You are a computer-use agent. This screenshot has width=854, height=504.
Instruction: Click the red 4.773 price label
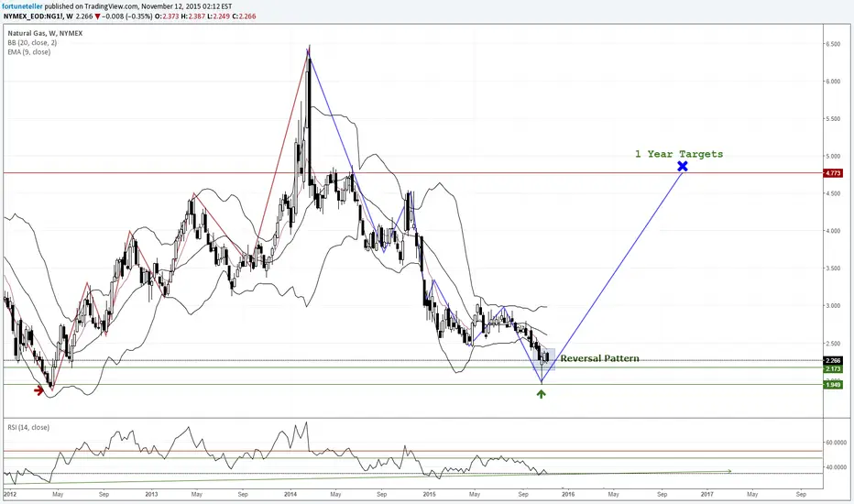[833, 173]
